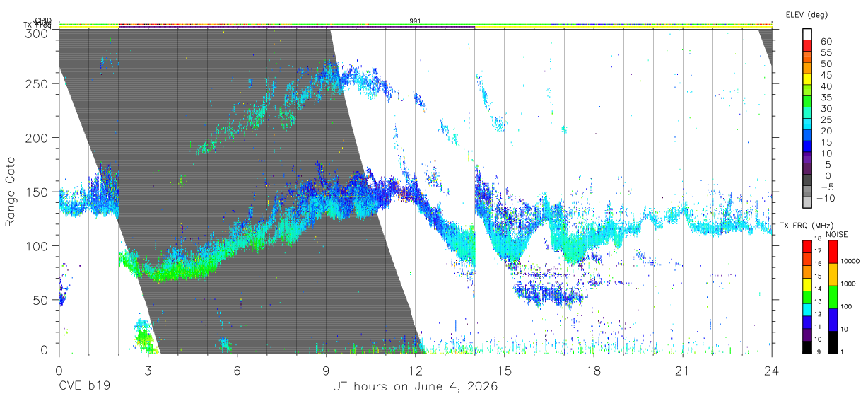
Task: Click the '9' tick on UT hours axis
Action: [326, 371]
